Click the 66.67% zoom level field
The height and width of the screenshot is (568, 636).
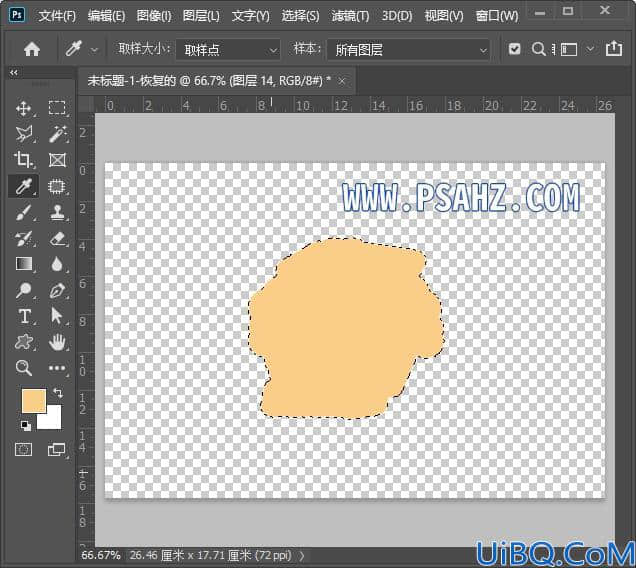click(x=101, y=555)
